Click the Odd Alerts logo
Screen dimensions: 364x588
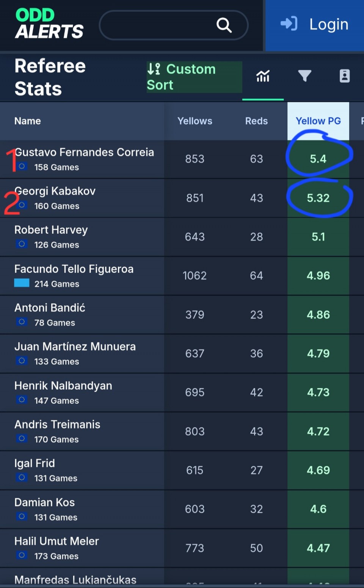pyautogui.click(x=49, y=24)
